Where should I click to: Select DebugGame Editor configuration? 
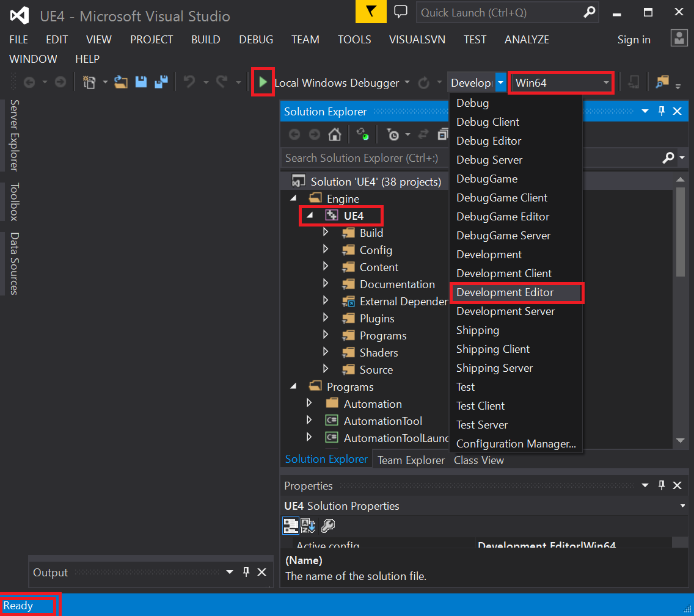coord(516,217)
